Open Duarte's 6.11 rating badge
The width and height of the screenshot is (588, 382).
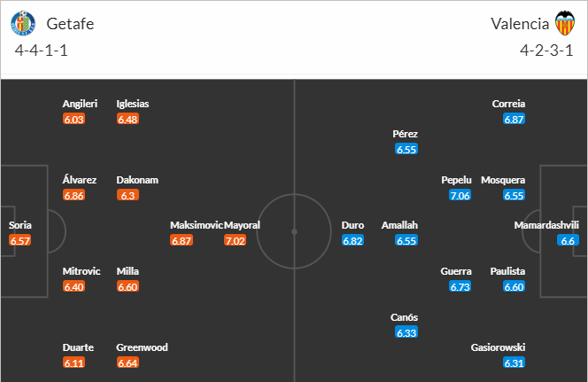(x=74, y=363)
